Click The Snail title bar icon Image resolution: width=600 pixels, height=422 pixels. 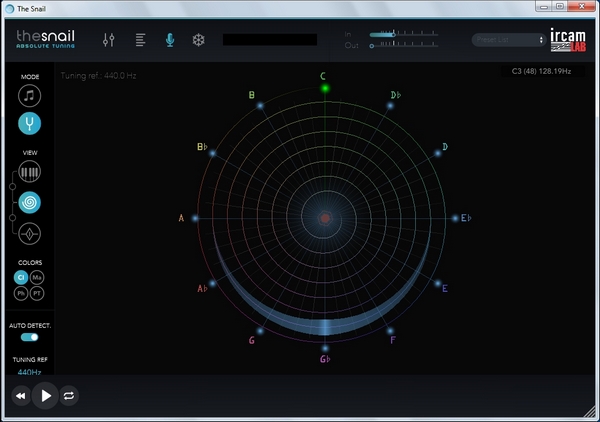tap(10, 9)
